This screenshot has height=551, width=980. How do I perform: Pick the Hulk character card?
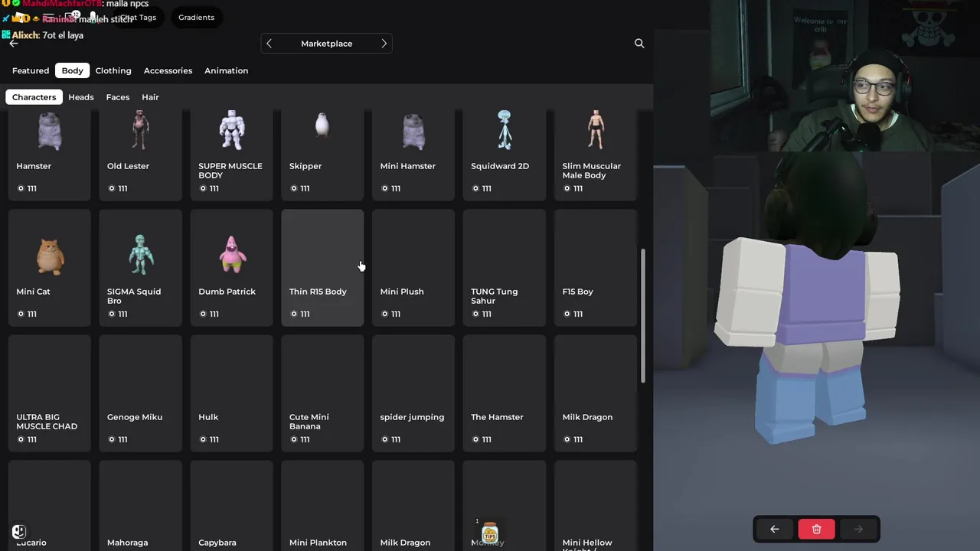(x=232, y=393)
